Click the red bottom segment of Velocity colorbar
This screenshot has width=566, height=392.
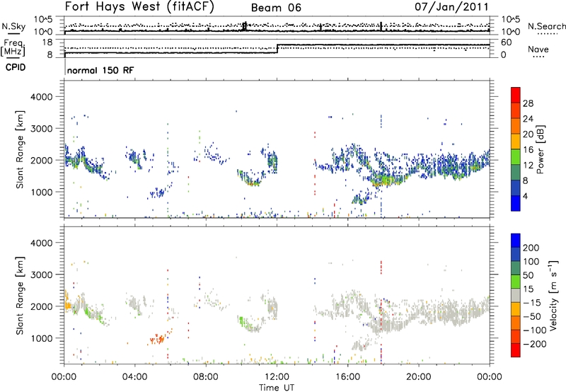coord(516,350)
